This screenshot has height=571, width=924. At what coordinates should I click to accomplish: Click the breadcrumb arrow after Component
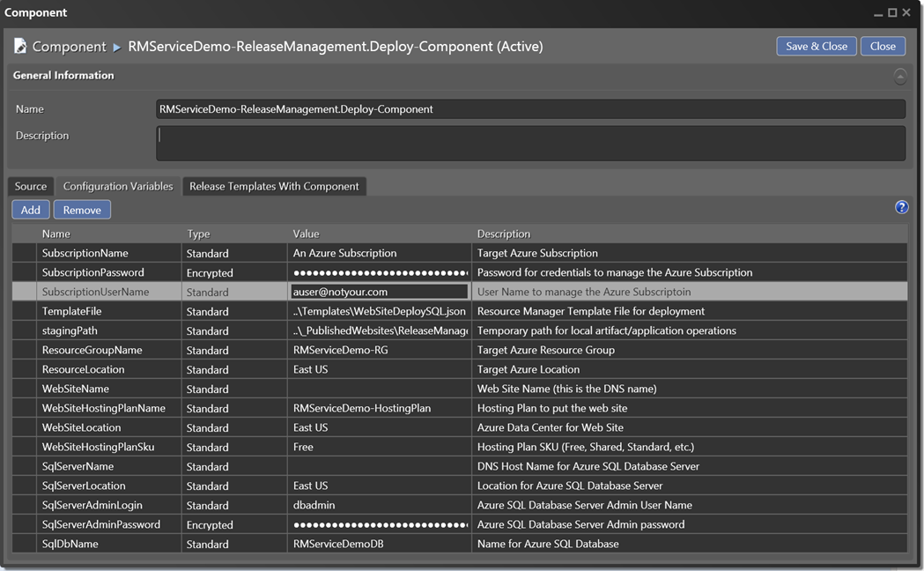pos(116,47)
